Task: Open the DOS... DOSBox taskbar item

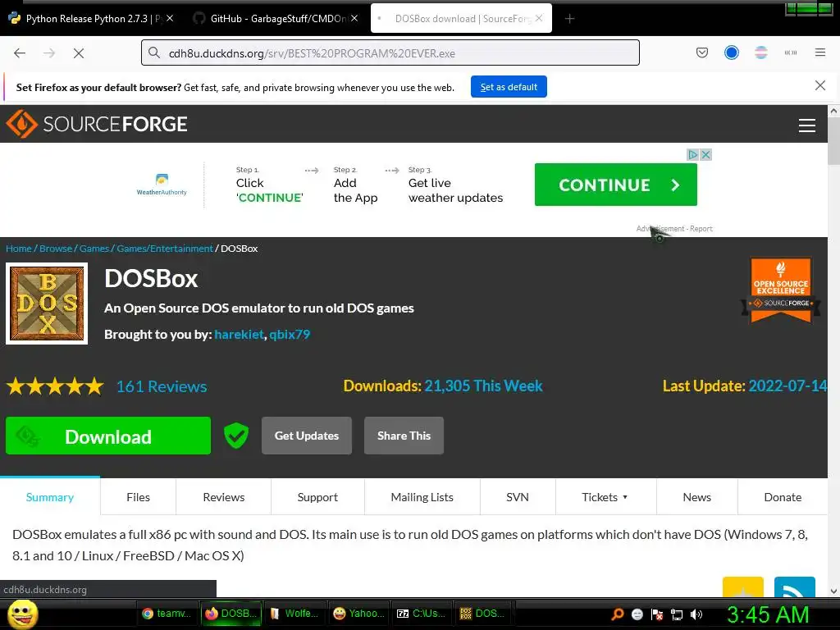Action: point(485,614)
